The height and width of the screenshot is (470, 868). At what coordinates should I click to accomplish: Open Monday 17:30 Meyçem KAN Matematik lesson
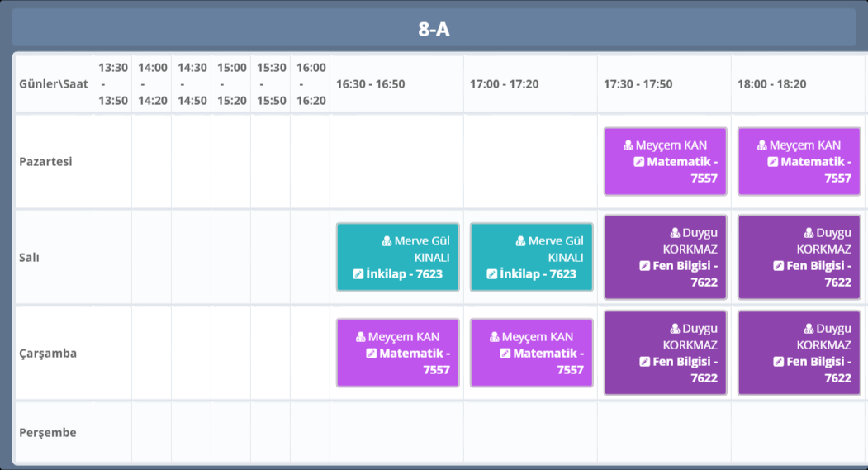point(665,162)
